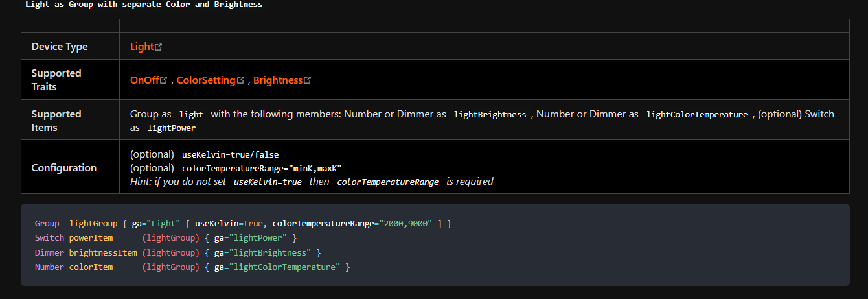Open the OnOff trait link
The height and width of the screenshot is (299, 868).
tap(144, 80)
